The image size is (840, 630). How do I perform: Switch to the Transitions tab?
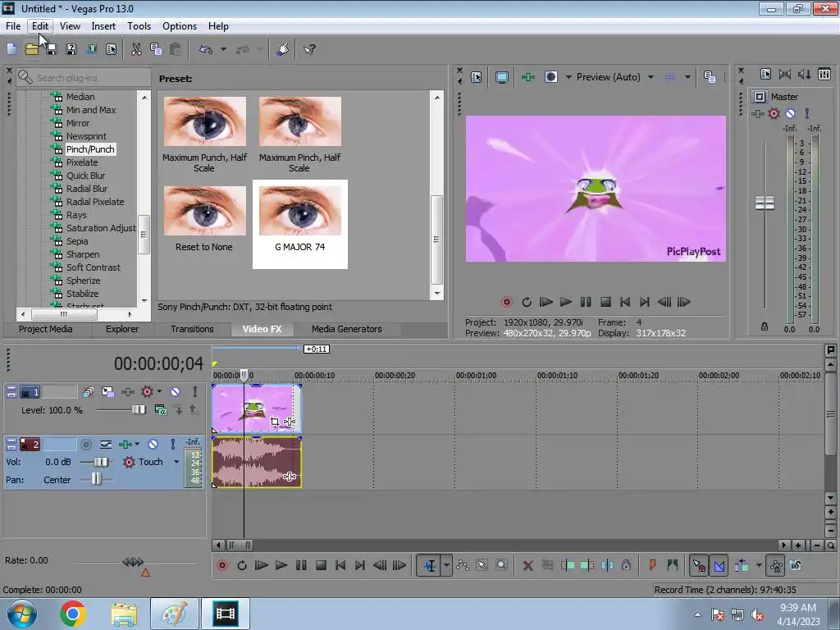[x=192, y=329]
